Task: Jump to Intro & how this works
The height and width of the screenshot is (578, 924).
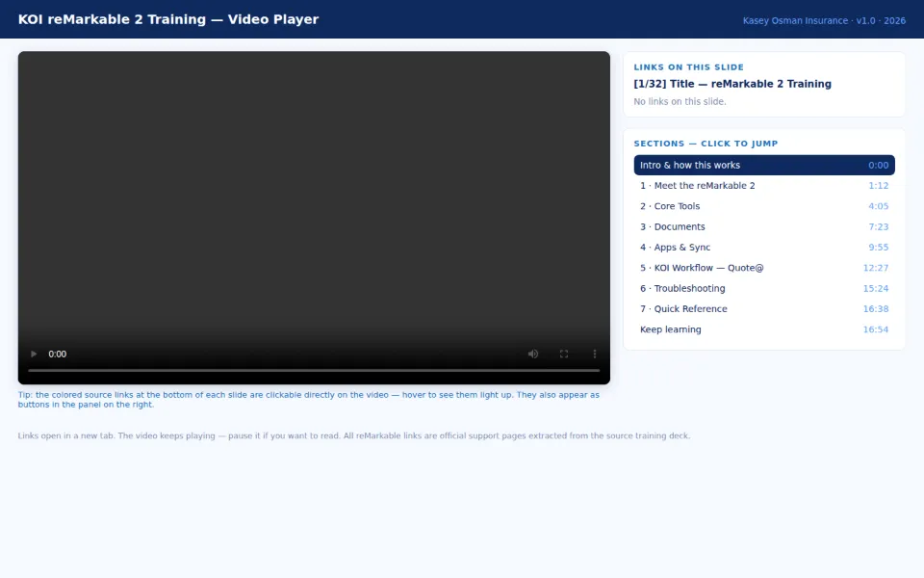Action: coord(764,165)
